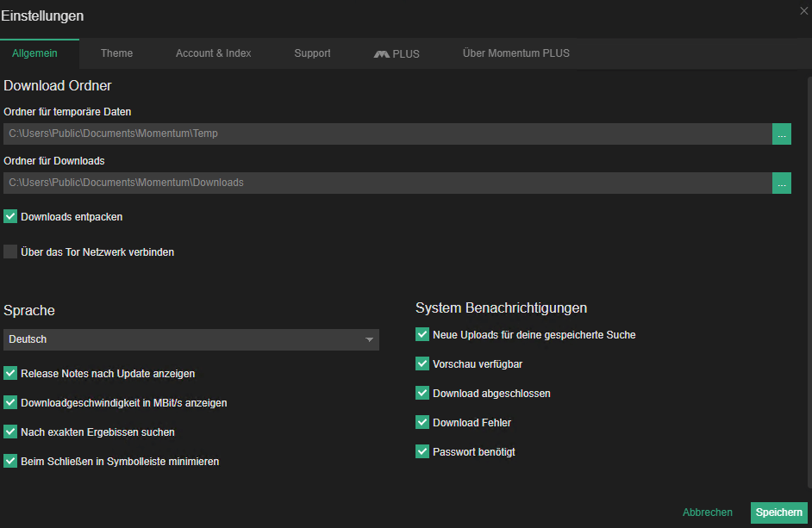Open the Account & Index tab
This screenshot has width=812, height=528.
click(213, 53)
